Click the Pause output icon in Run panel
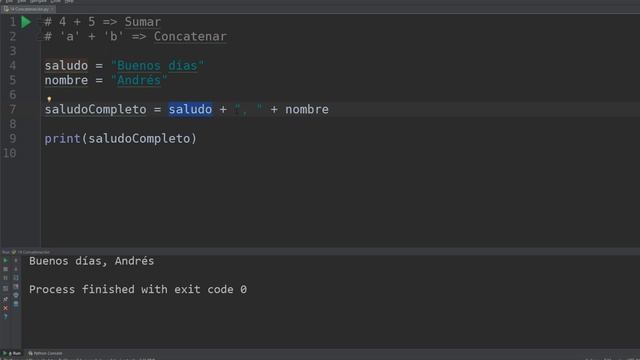 [x=5, y=278]
